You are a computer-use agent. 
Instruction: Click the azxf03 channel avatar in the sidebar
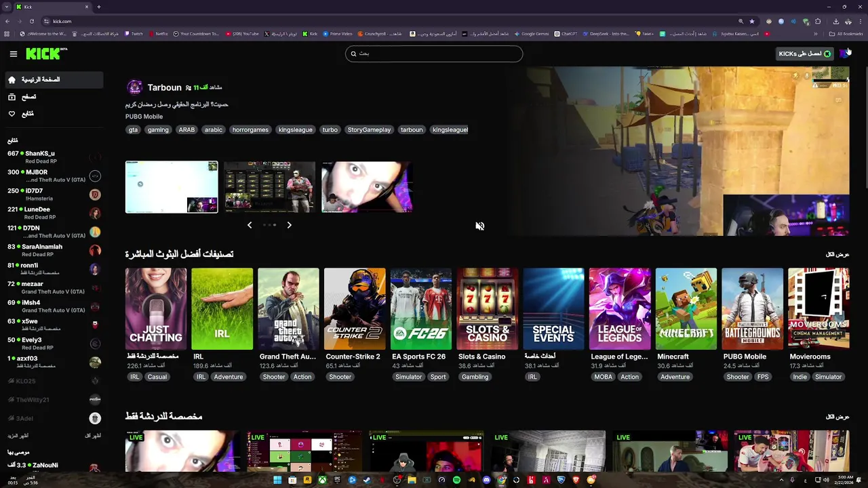[x=95, y=362]
